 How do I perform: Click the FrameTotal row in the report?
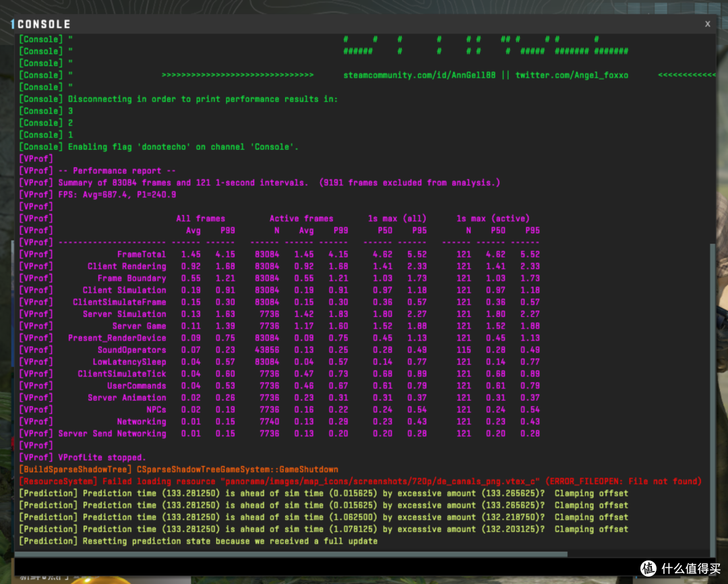[x=279, y=255]
